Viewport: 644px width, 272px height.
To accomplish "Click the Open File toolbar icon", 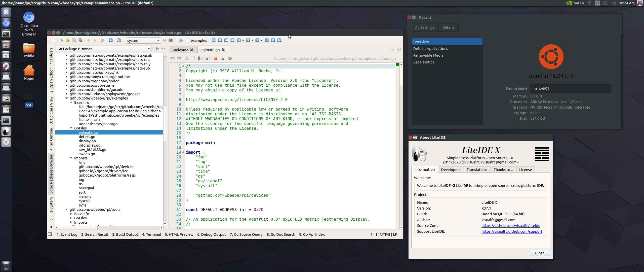I will coord(61,40).
